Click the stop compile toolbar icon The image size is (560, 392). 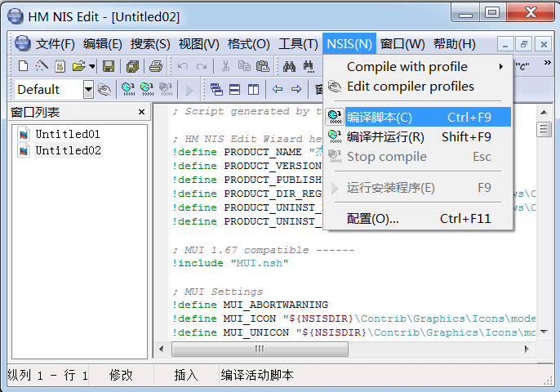click(166, 89)
